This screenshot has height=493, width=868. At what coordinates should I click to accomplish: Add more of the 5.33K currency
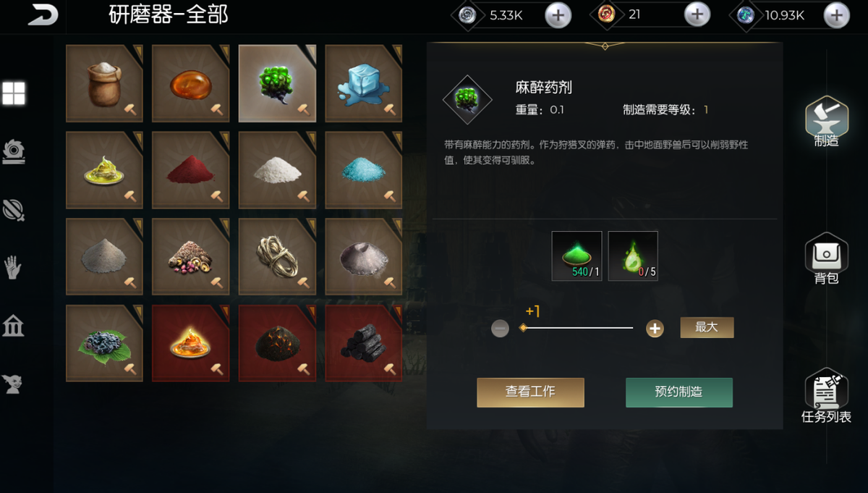coord(558,14)
